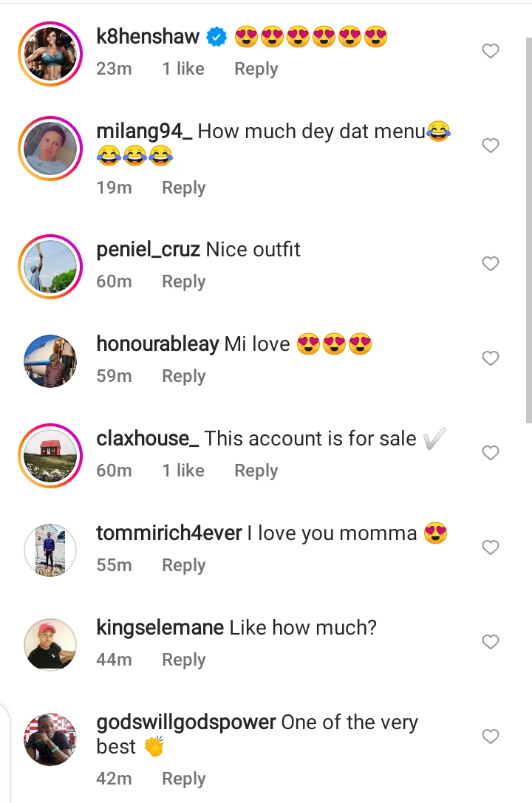The height and width of the screenshot is (803, 532).
Task: Click verified badge next to k8henshaw
Action: [x=216, y=36]
